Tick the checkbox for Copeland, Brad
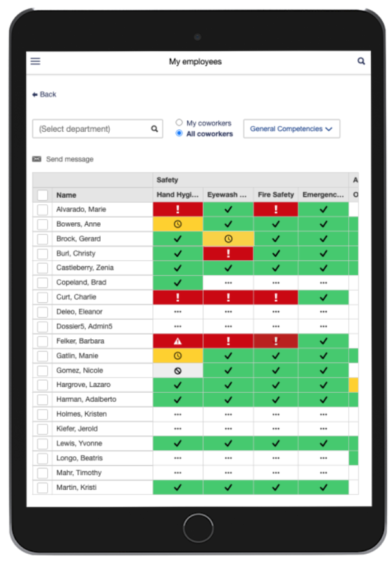This screenshot has width=392, height=566. (43, 283)
